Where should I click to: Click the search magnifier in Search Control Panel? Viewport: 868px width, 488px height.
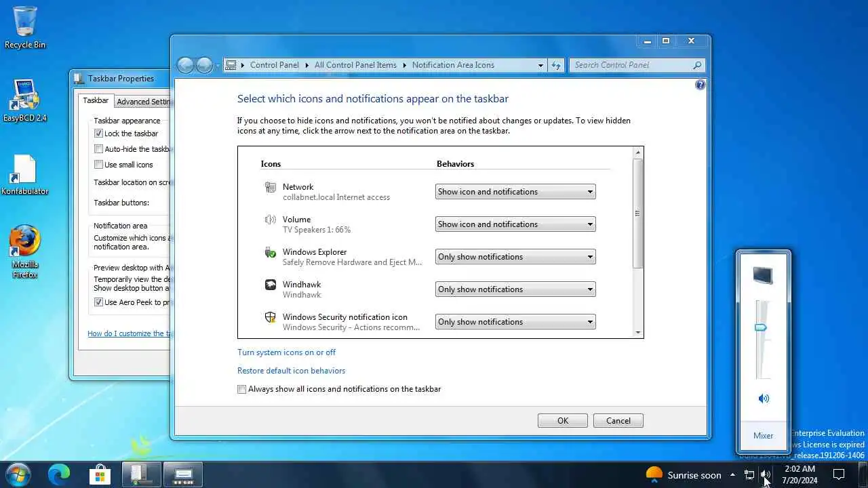(x=697, y=65)
